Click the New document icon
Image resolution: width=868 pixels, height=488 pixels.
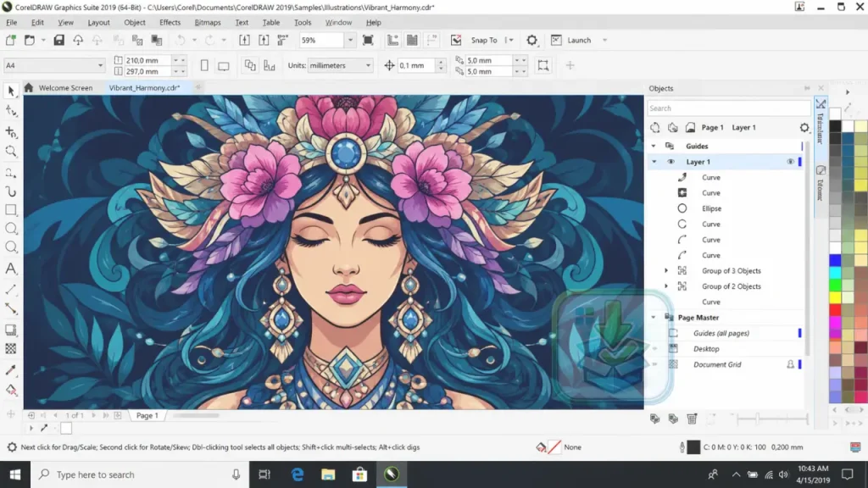pyautogui.click(x=10, y=40)
